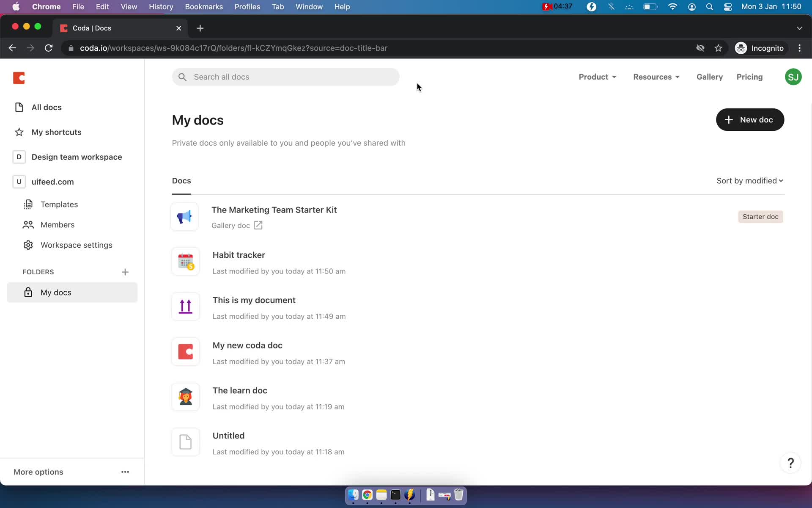Open This is my document arrows icon
The width and height of the screenshot is (812, 508).
[x=185, y=307]
